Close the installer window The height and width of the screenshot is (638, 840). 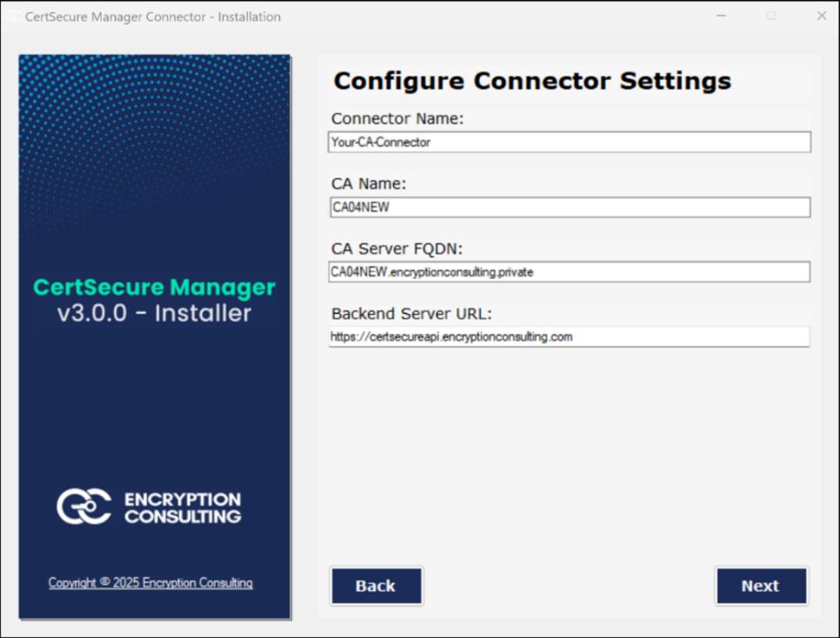click(821, 16)
